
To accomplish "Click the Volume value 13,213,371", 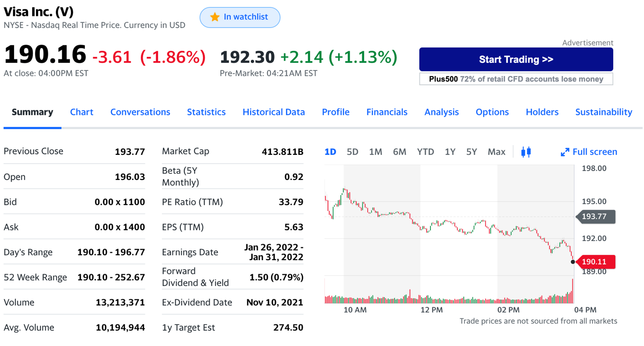I will [x=120, y=303].
